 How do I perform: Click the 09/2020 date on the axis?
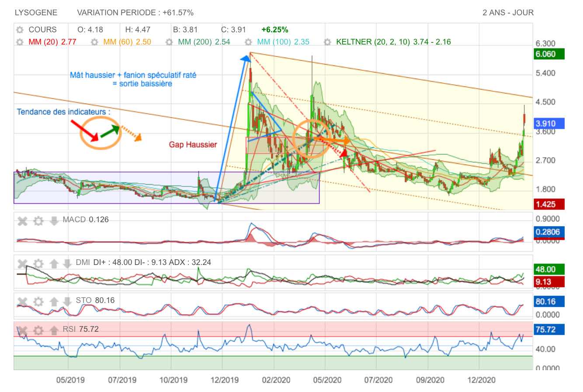[430, 380]
